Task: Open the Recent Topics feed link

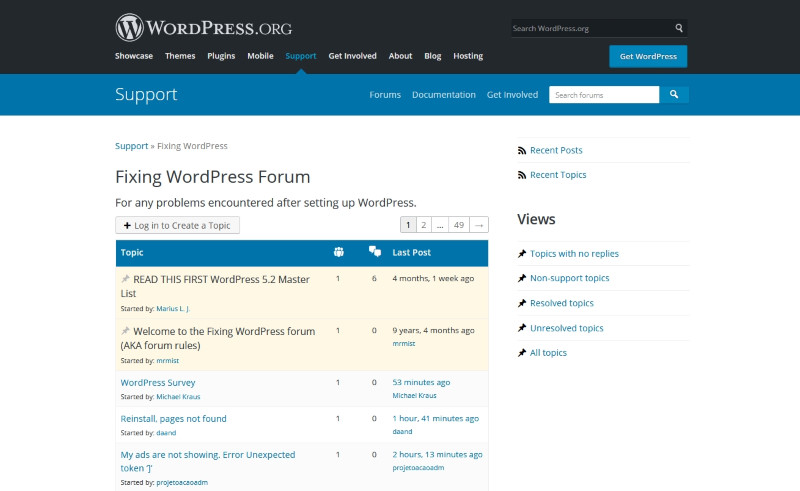Action: (558, 175)
